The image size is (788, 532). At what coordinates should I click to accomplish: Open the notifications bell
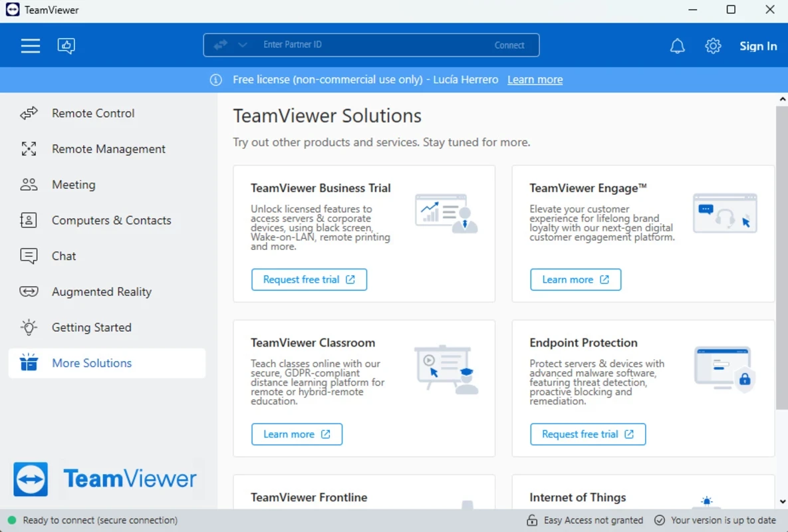click(677, 46)
